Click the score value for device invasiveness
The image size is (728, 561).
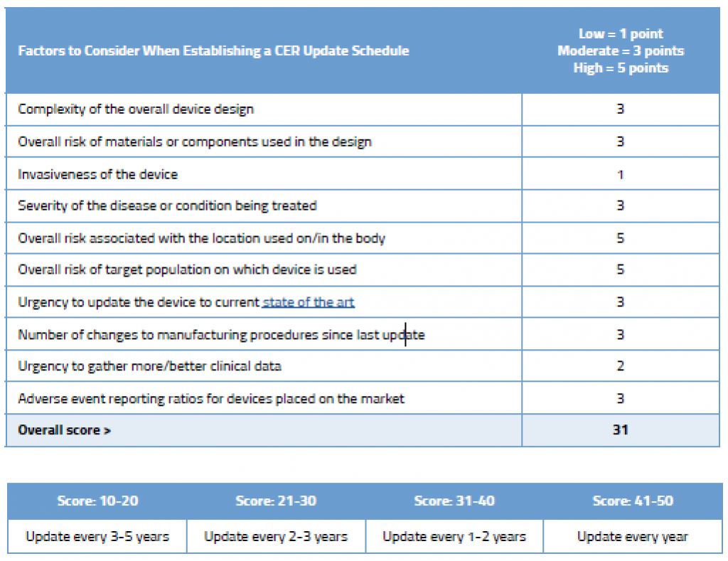click(620, 174)
